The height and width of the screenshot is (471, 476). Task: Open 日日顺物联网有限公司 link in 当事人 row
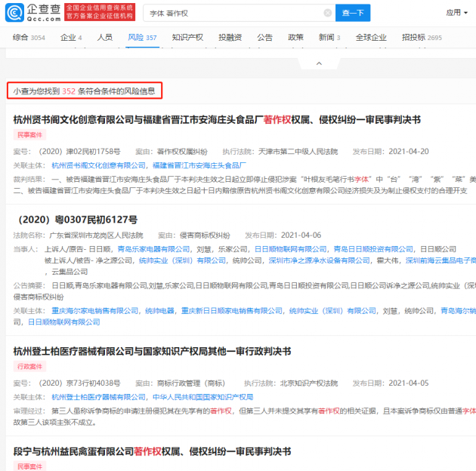point(290,249)
